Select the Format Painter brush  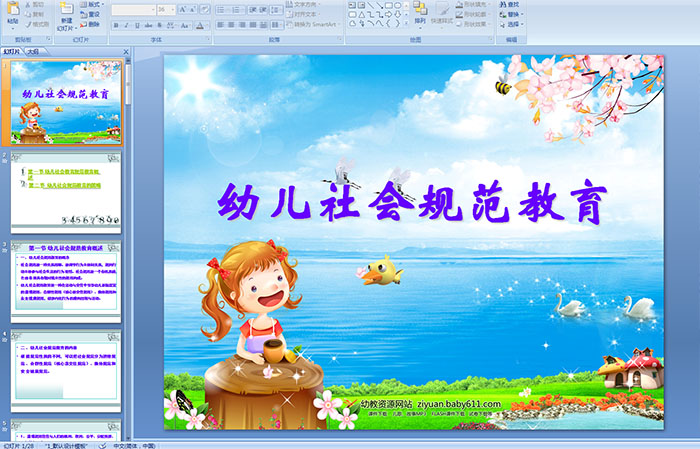[28, 24]
